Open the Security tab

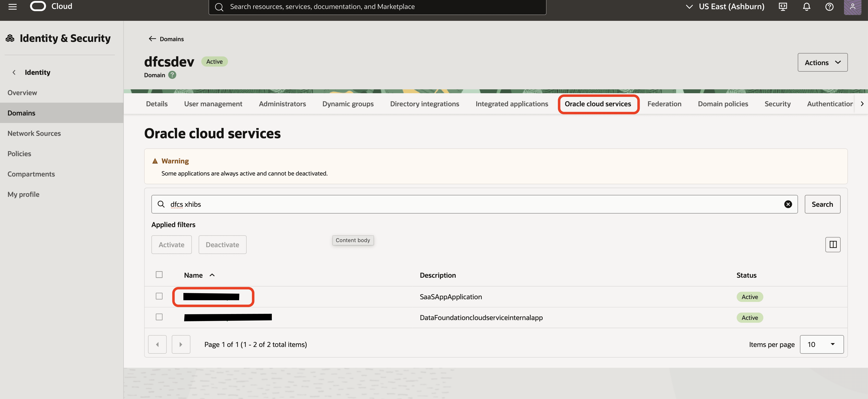(x=777, y=104)
